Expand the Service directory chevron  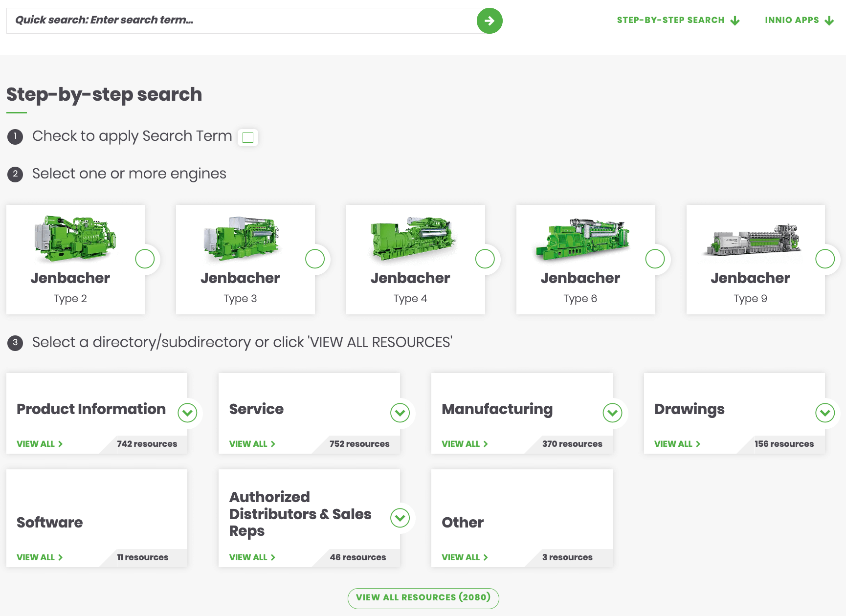(x=400, y=413)
